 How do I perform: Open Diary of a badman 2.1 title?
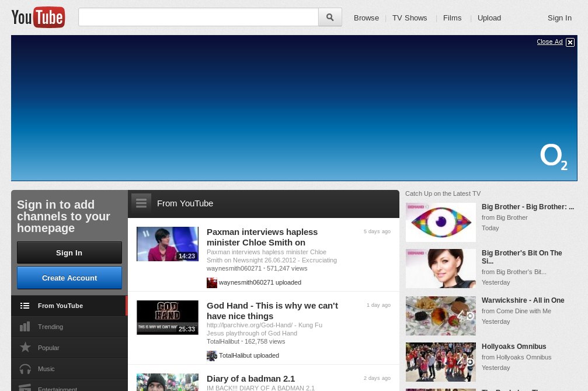click(x=250, y=379)
